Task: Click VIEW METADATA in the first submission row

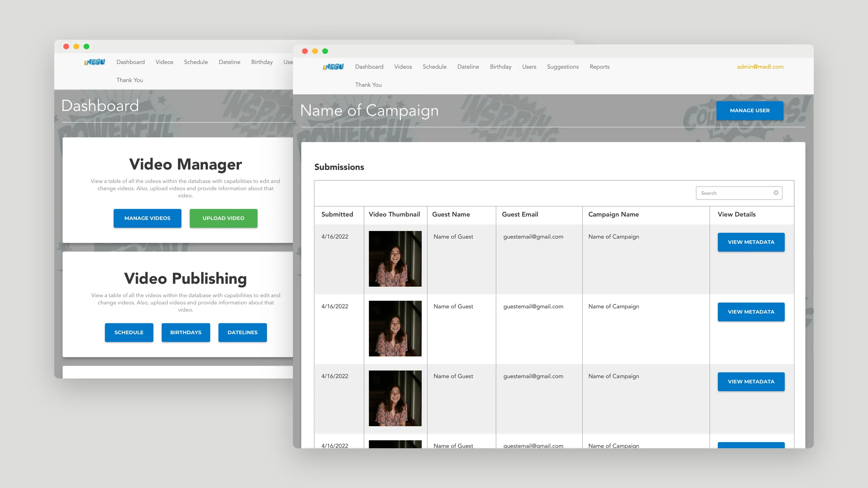Action: pyautogui.click(x=751, y=242)
